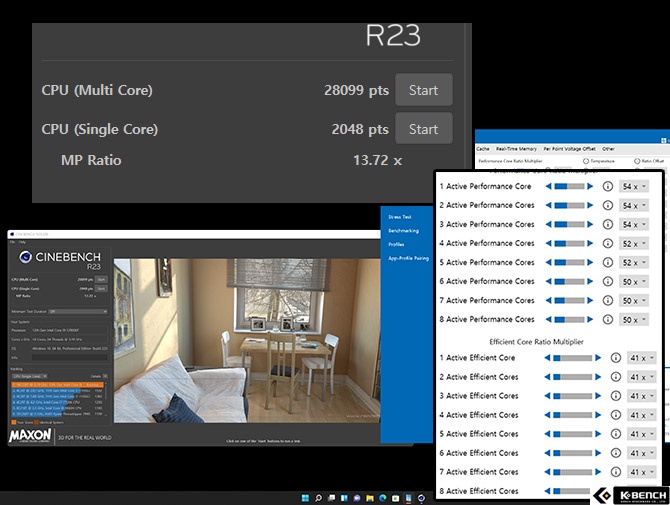Launch Microsoft Edge from the taskbar
Image resolution: width=670 pixels, height=505 pixels.
(x=382, y=498)
